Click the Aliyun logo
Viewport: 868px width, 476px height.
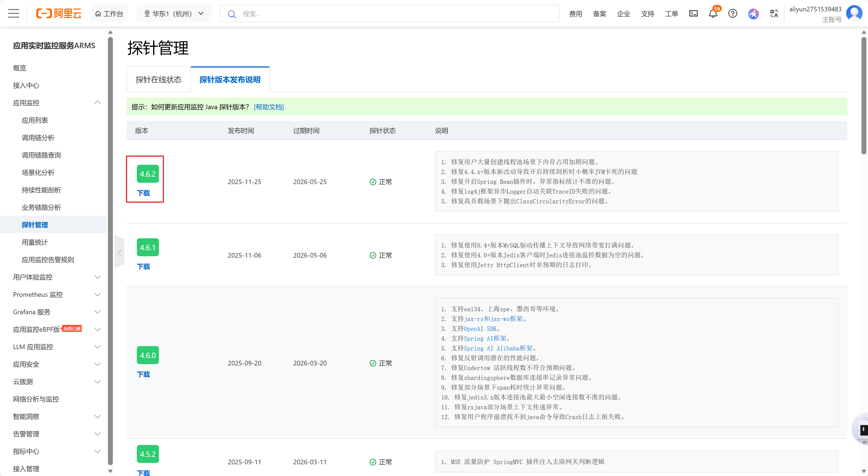(59, 13)
